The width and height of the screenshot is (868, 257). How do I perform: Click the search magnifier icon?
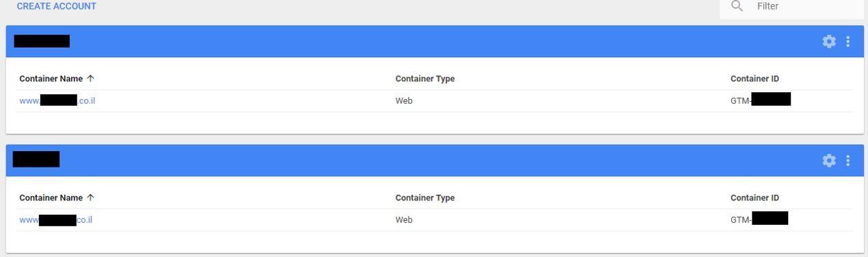(x=737, y=6)
